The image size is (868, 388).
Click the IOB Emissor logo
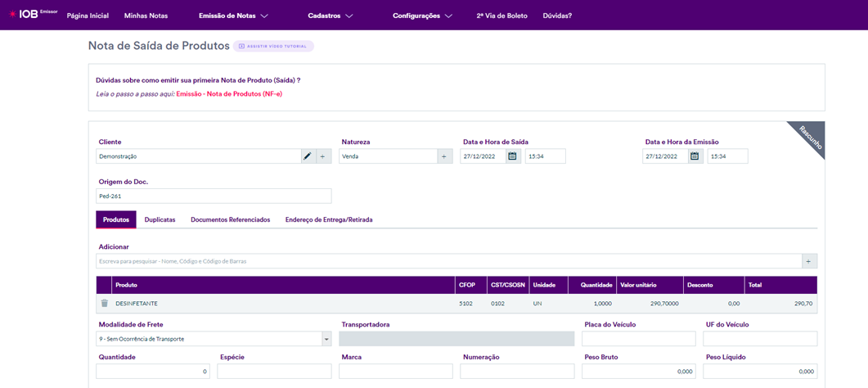[x=33, y=15]
